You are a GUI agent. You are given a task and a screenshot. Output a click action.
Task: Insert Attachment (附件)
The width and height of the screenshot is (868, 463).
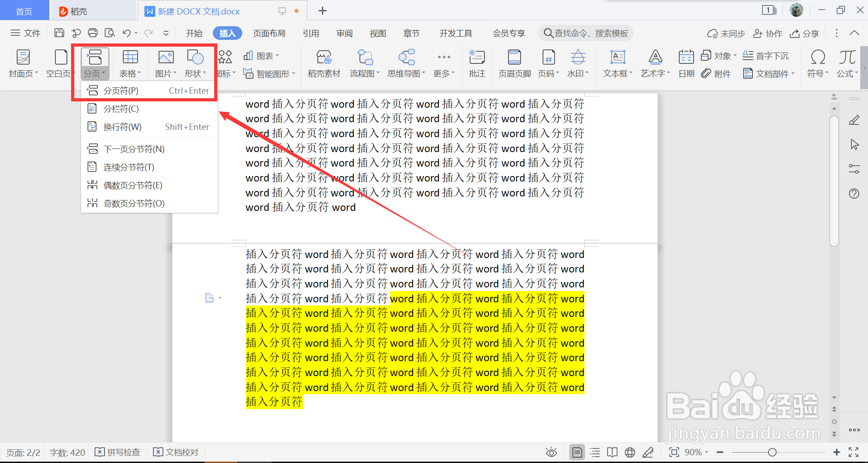click(x=716, y=73)
